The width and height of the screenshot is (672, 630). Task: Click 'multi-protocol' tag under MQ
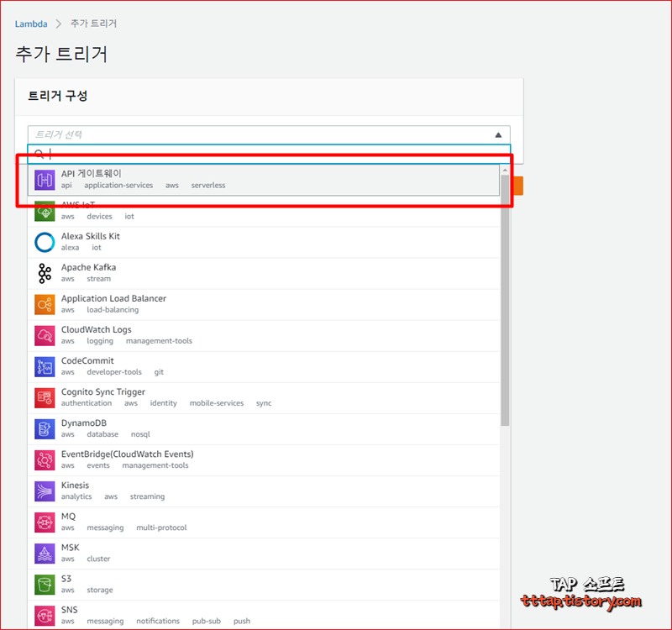pos(161,528)
